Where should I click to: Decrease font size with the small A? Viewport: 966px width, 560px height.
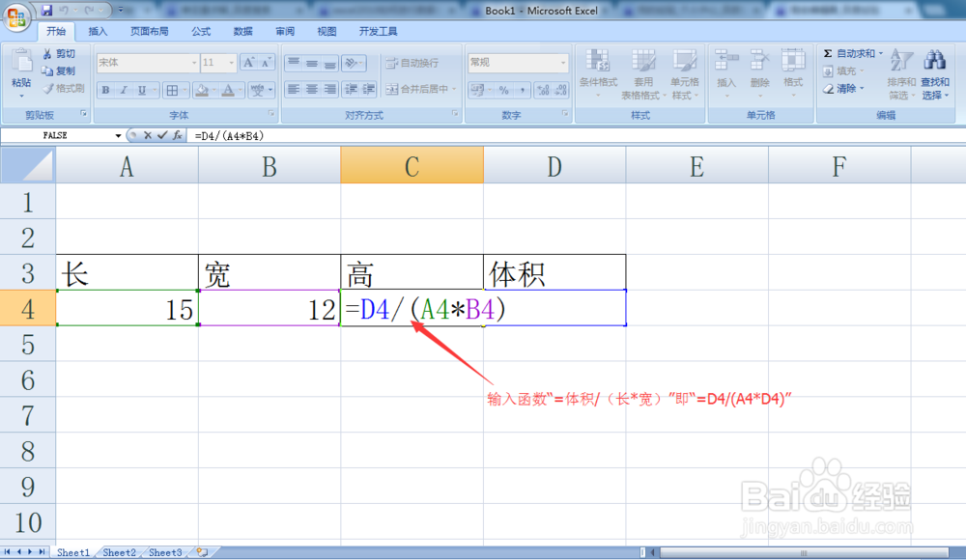[x=267, y=62]
